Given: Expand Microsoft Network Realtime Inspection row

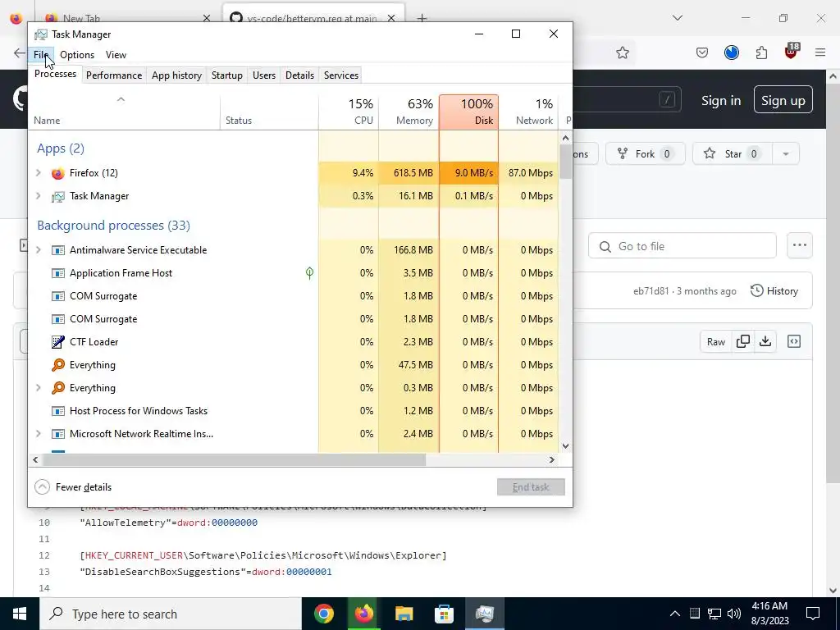Looking at the screenshot, I should (x=39, y=434).
